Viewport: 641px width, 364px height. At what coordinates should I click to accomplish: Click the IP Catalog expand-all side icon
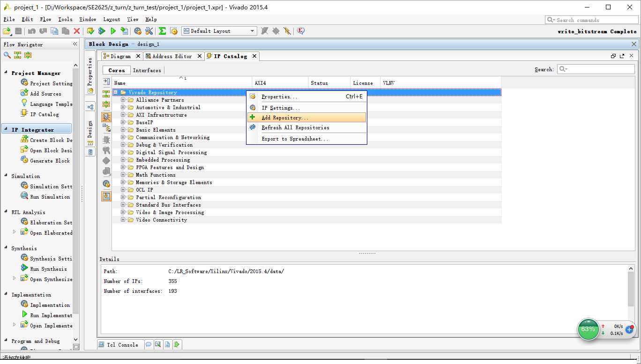tap(106, 104)
